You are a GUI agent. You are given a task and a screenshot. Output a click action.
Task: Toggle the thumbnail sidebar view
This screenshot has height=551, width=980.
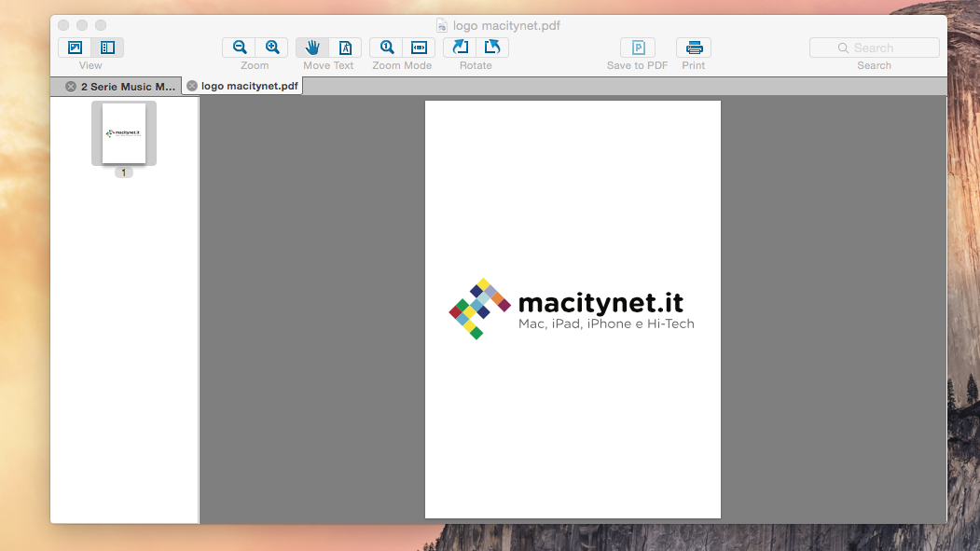pos(107,48)
